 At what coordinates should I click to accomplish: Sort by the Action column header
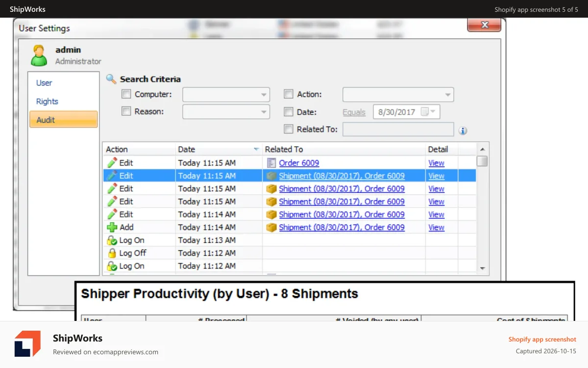click(139, 149)
